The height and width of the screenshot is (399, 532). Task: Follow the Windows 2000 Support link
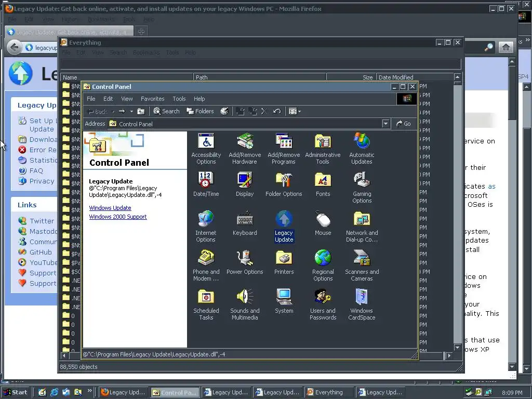pos(118,217)
